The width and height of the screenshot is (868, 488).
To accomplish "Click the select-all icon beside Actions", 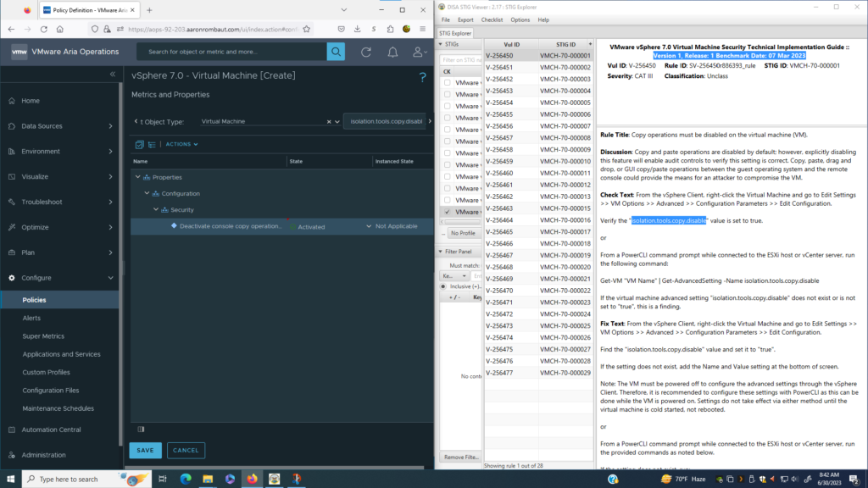I will 140,144.
